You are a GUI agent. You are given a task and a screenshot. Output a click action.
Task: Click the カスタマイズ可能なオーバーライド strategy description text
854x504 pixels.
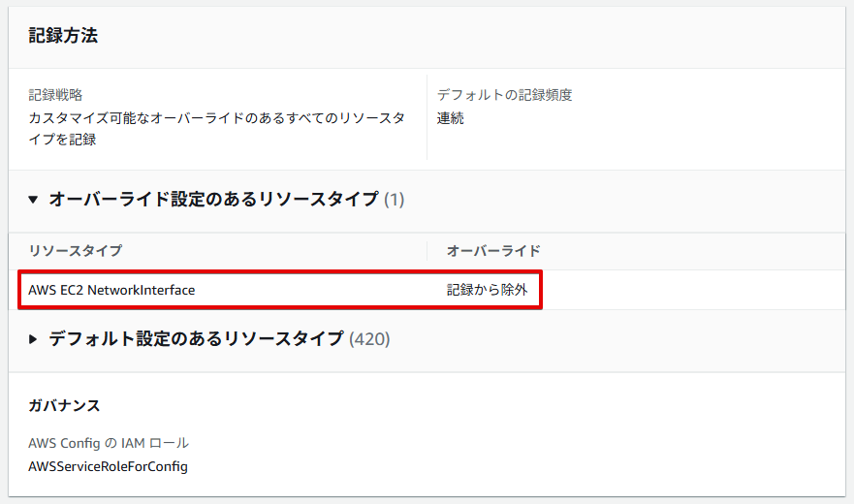coord(217,129)
